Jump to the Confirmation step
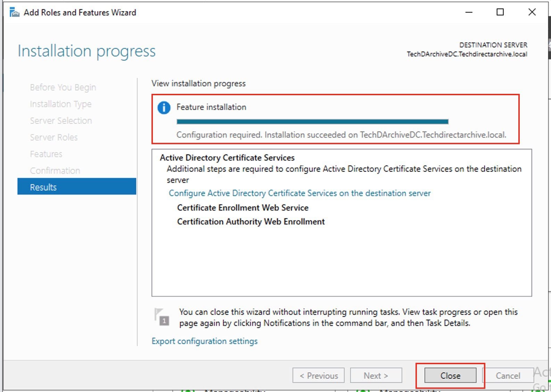This screenshot has width=551, height=392. click(55, 171)
